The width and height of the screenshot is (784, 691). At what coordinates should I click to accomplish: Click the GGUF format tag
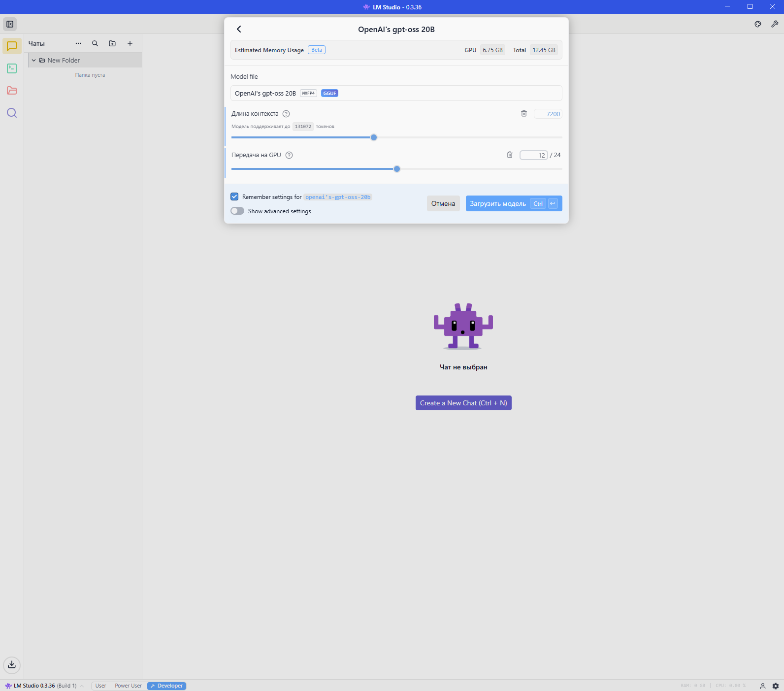click(329, 93)
